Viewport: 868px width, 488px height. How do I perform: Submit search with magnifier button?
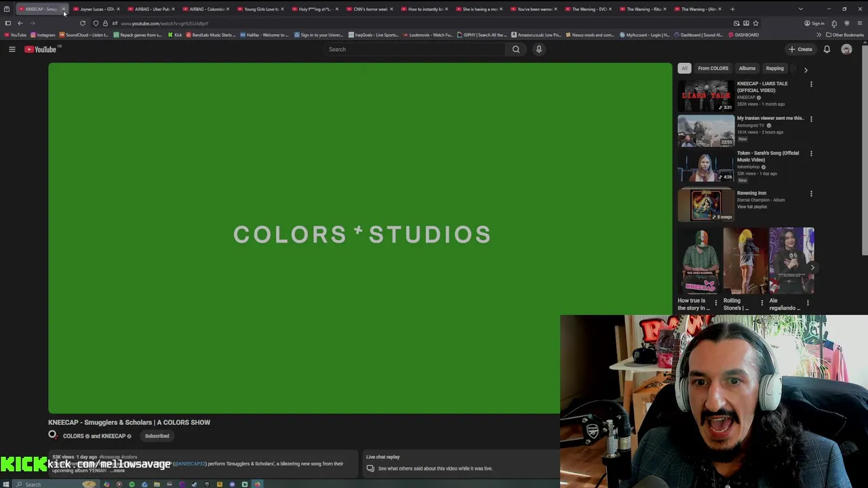[x=516, y=49]
